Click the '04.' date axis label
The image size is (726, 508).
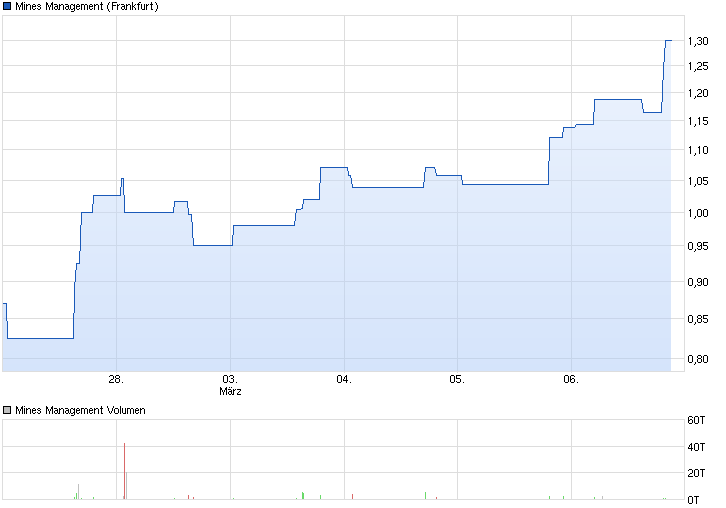[344, 379]
